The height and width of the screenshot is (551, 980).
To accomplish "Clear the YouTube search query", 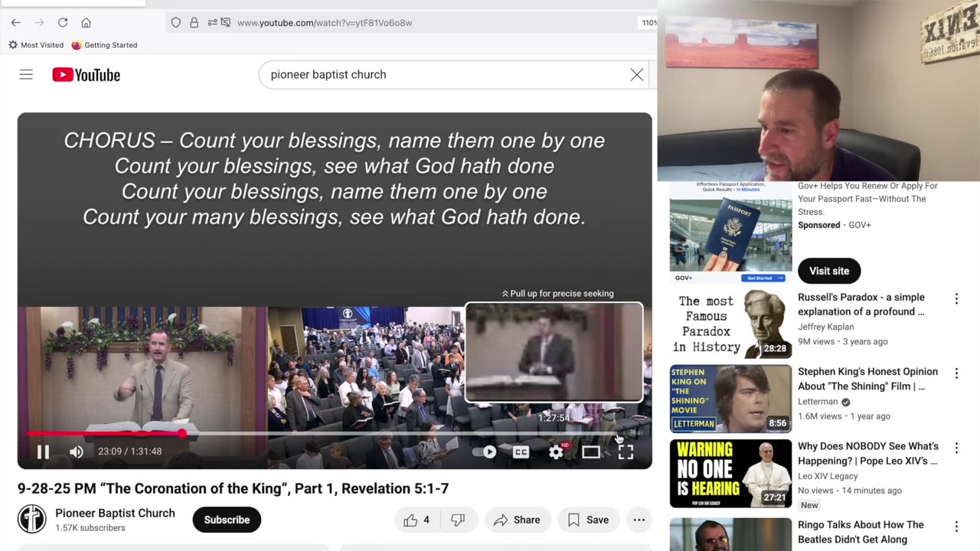I will pos(637,74).
